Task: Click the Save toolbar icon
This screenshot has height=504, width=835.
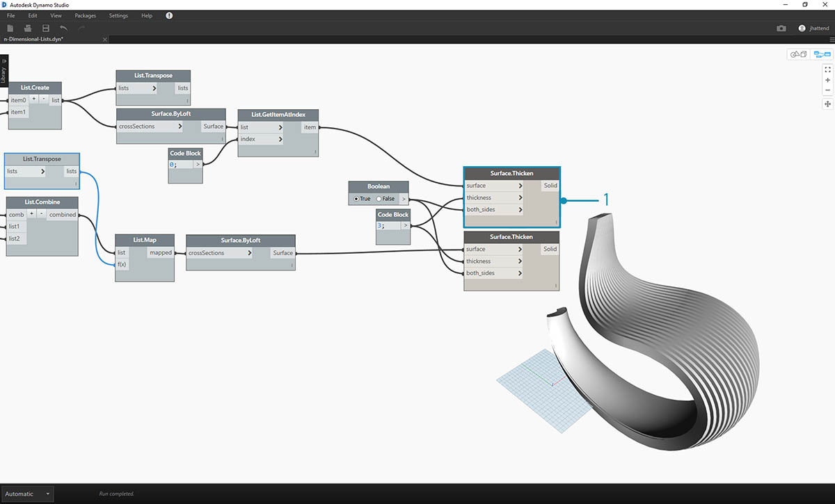Action: pos(46,28)
